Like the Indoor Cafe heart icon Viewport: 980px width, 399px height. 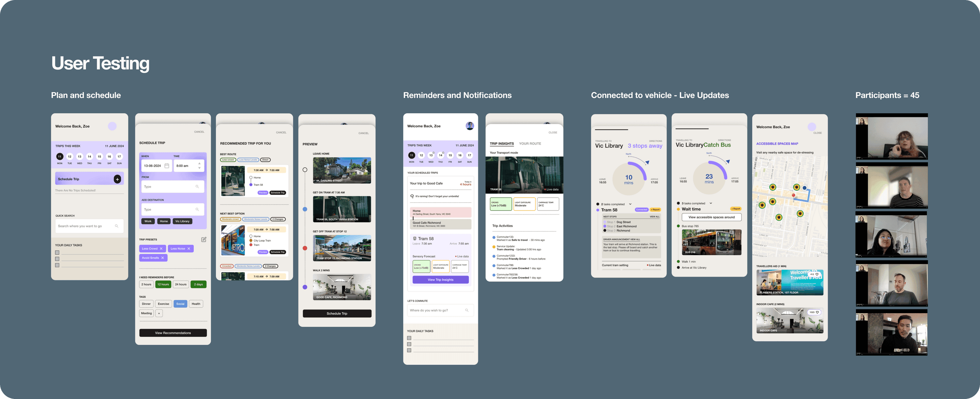click(x=817, y=312)
